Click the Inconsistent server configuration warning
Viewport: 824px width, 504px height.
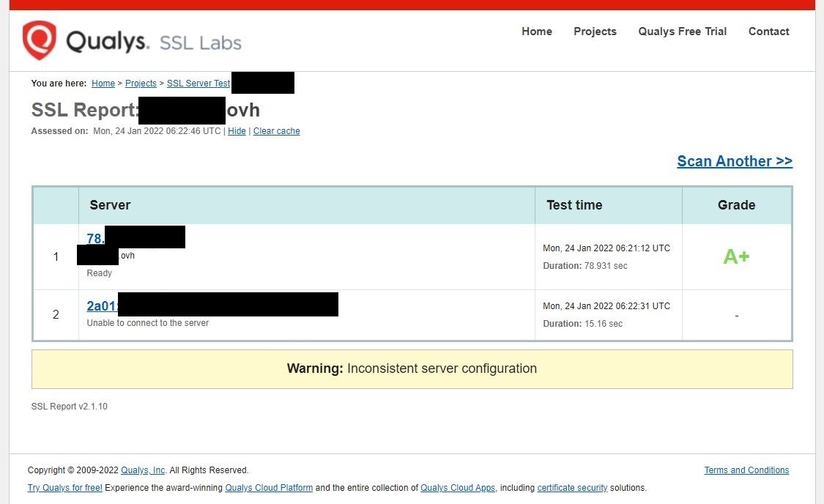[412, 369]
